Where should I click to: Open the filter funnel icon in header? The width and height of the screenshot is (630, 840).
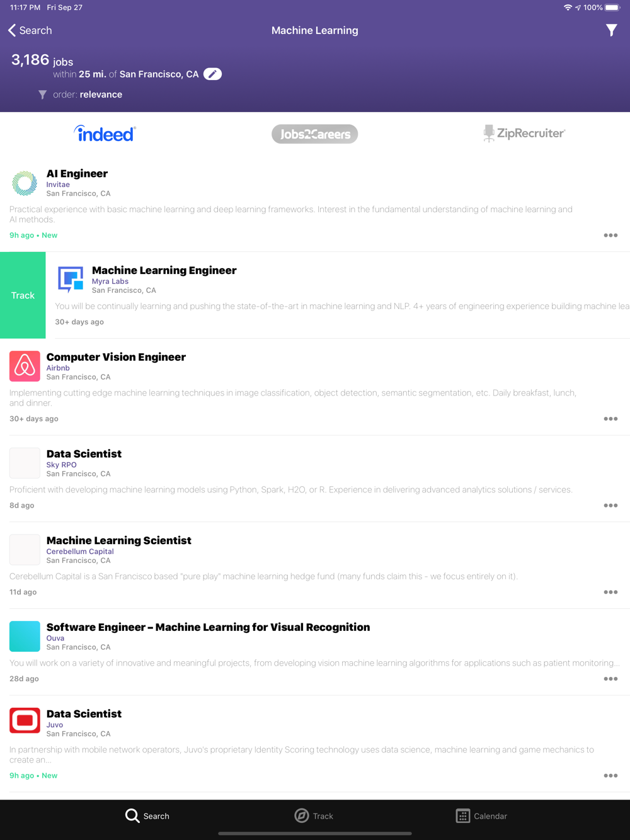pos(611,30)
